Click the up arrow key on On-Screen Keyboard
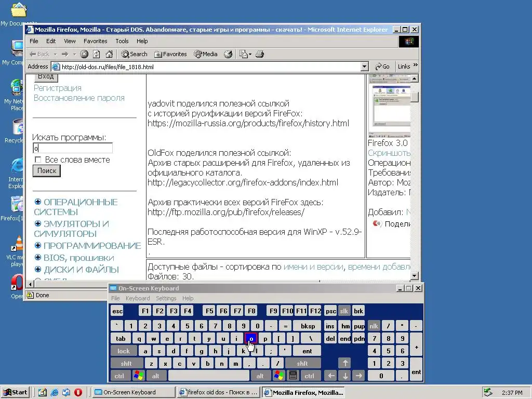The height and width of the screenshot is (399, 532). click(x=345, y=363)
